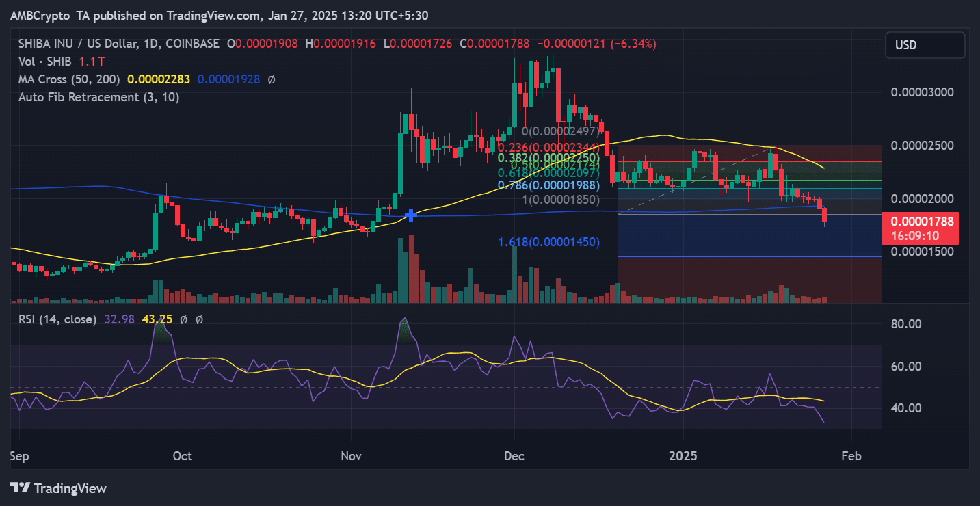Screen dimensions: 980x506
Task: Click the COINBASE exchange label
Action: click(192, 43)
